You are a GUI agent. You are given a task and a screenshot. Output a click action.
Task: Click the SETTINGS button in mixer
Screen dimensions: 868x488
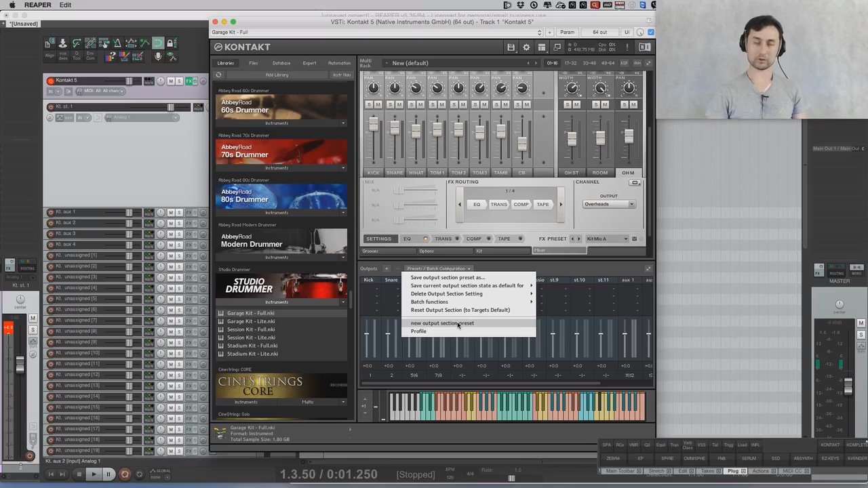pos(378,239)
